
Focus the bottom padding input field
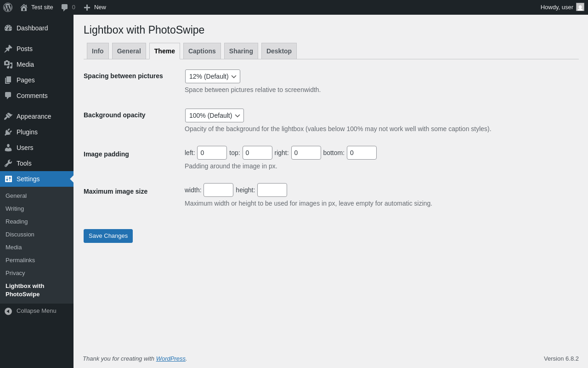tap(362, 153)
